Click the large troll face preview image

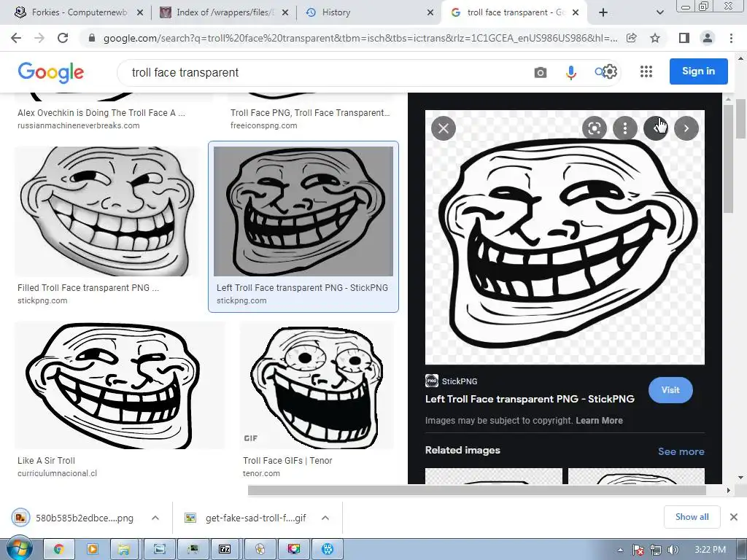click(565, 237)
